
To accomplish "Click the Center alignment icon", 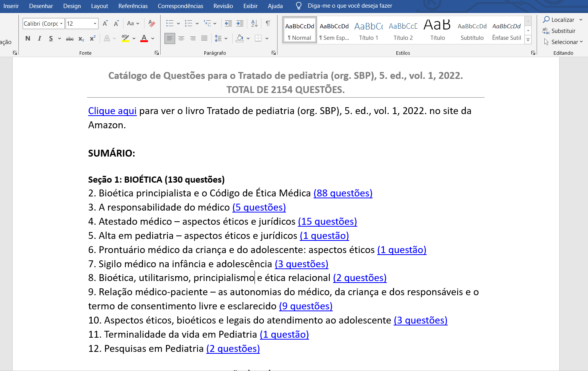I will click(x=181, y=39).
